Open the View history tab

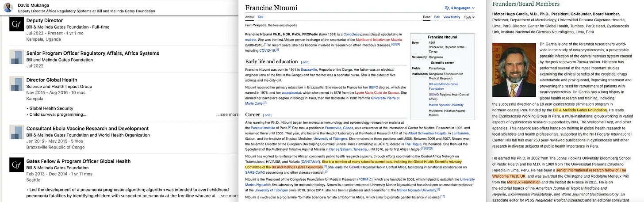tap(452, 17)
